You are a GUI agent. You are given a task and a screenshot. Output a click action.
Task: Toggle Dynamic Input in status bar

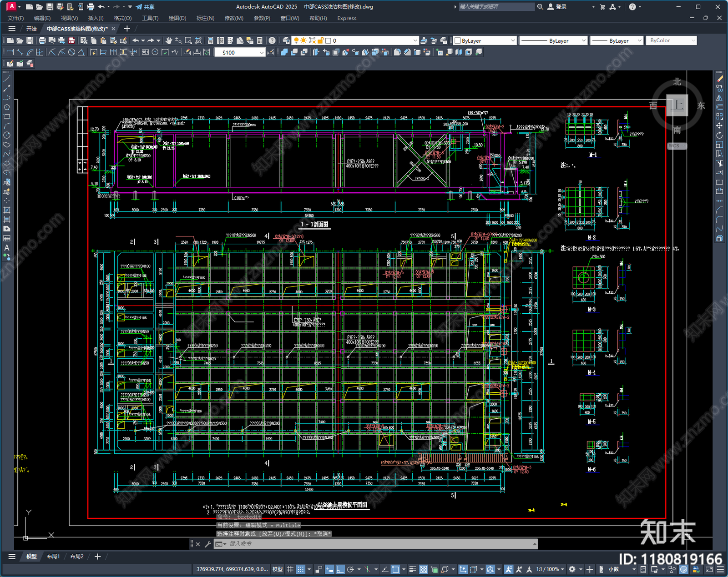tap(329, 569)
